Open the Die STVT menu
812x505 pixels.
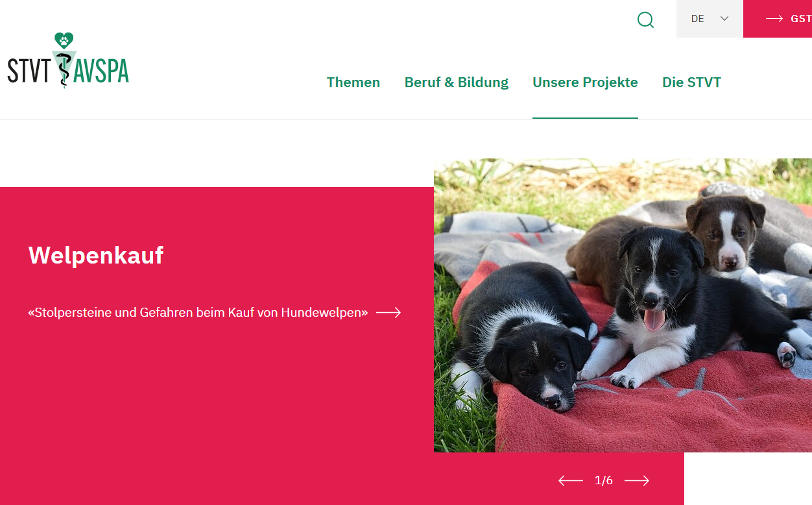coord(691,82)
